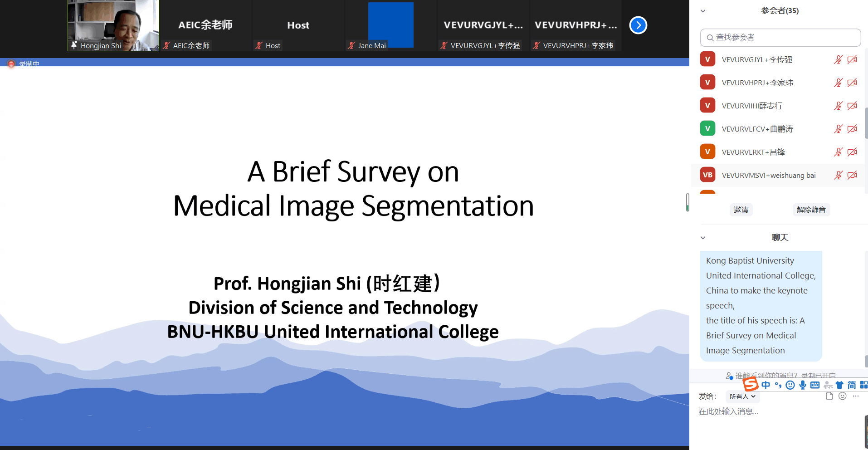Image resolution: width=868 pixels, height=450 pixels.
Task: Open the chat more options ellipsis
Action: pos(856,396)
